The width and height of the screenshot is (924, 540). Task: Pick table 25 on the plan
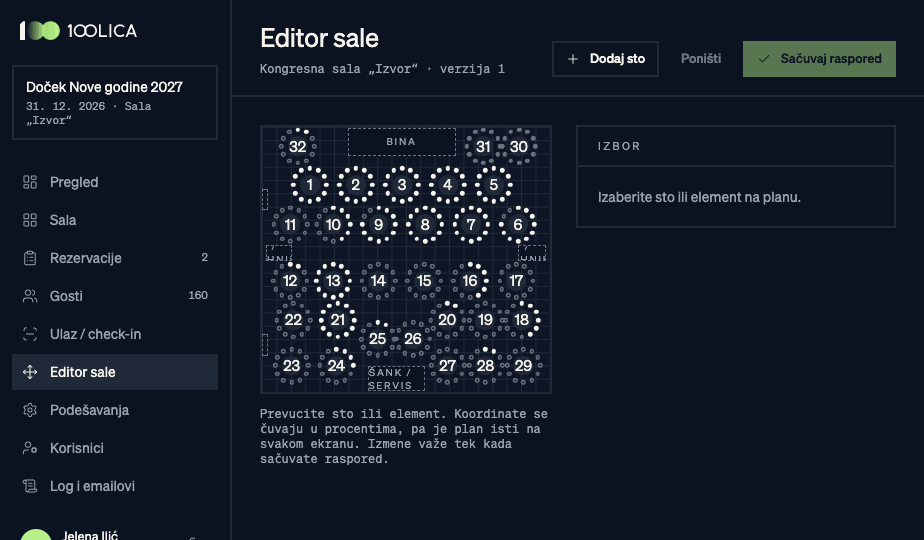(378, 339)
